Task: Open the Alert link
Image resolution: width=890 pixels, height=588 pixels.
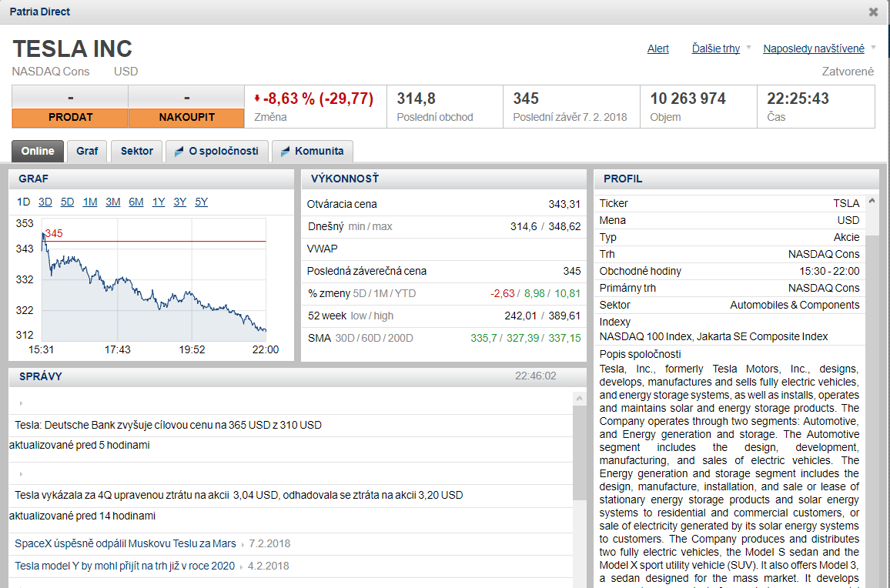Action: pyautogui.click(x=657, y=48)
